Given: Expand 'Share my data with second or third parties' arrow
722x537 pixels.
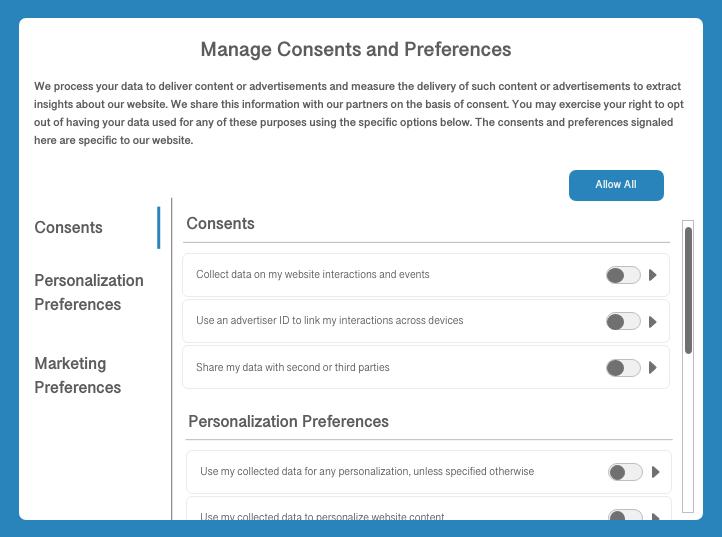Looking at the screenshot, I should (x=653, y=368).
